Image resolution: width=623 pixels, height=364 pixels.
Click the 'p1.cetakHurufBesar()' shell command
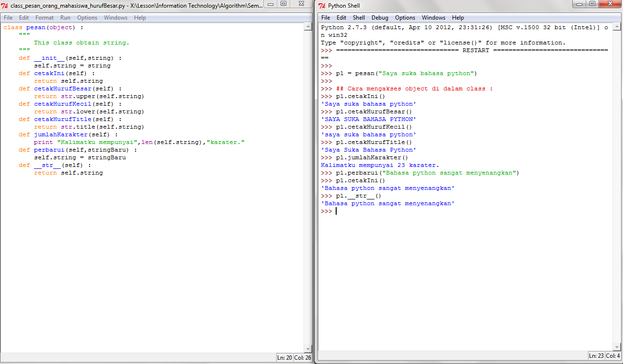(366, 111)
